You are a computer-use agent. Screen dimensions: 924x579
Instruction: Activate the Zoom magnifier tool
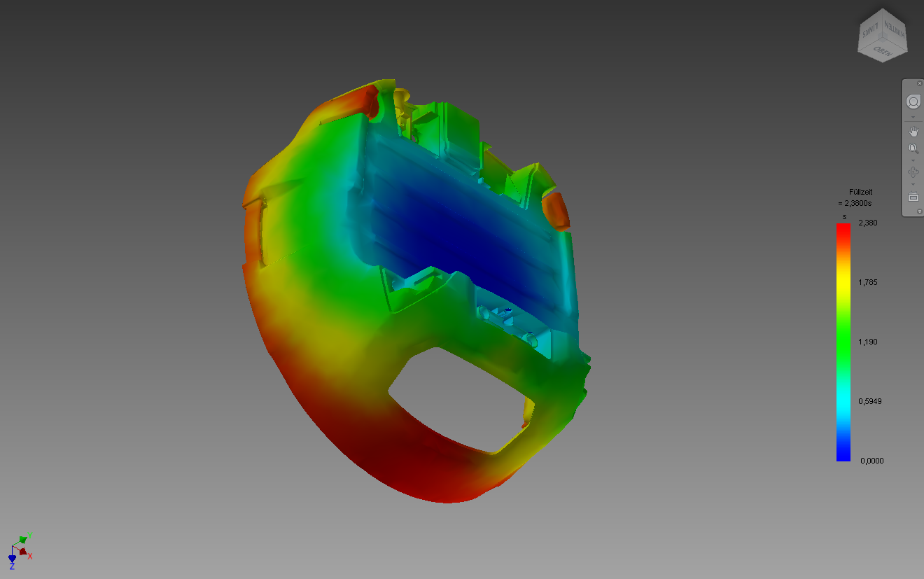click(x=913, y=148)
